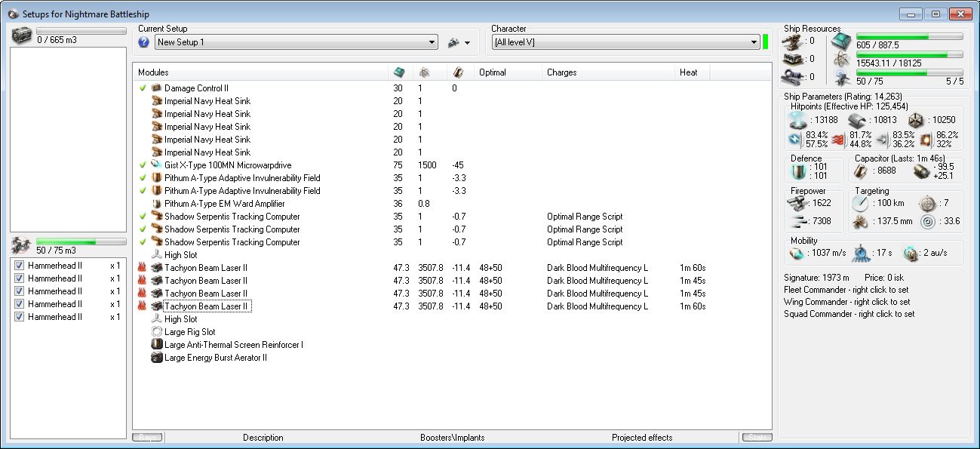Click the Large Anti-Thermal Screen Reinforcer I icon

pos(157,345)
